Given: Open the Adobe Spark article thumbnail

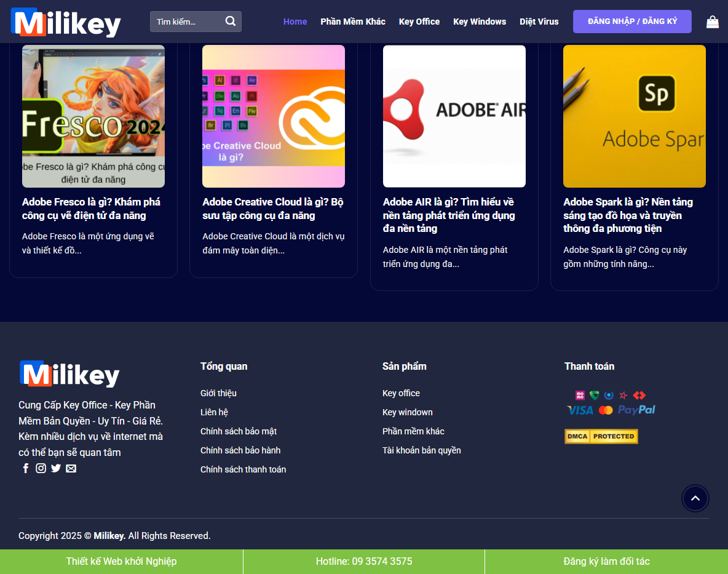Looking at the screenshot, I should (x=634, y=116).
